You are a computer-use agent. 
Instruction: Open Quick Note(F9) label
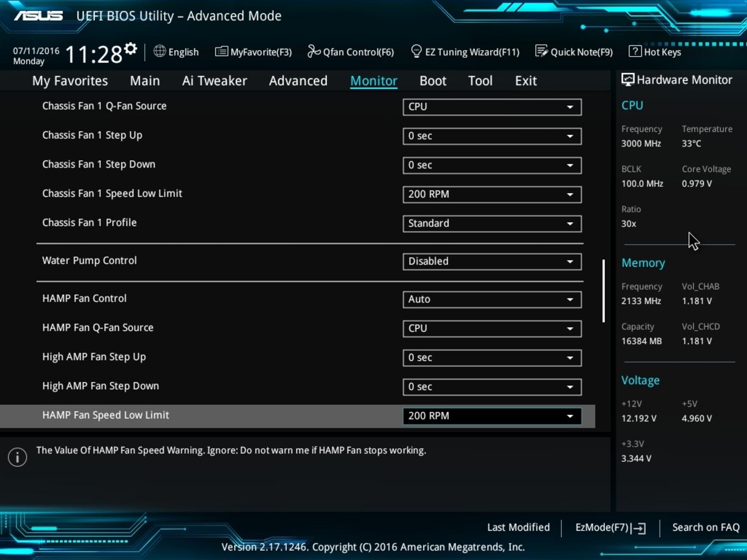[582, 52]
